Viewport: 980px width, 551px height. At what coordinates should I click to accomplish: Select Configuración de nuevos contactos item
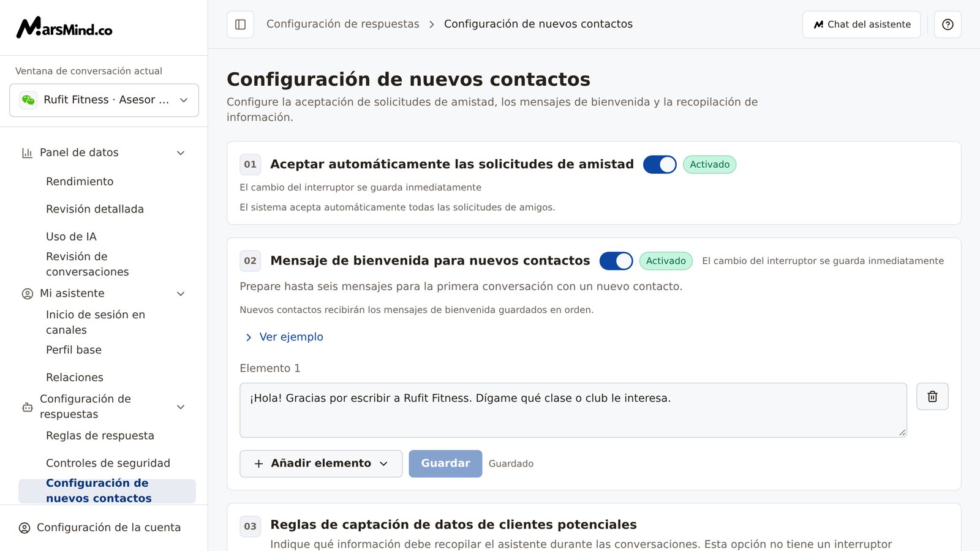tap(107, 491)
